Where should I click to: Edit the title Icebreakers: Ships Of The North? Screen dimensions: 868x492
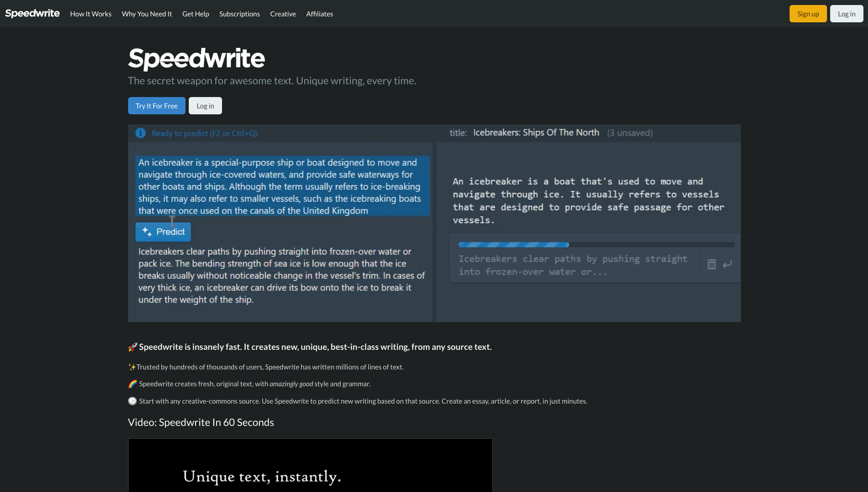tap(536, 133)
